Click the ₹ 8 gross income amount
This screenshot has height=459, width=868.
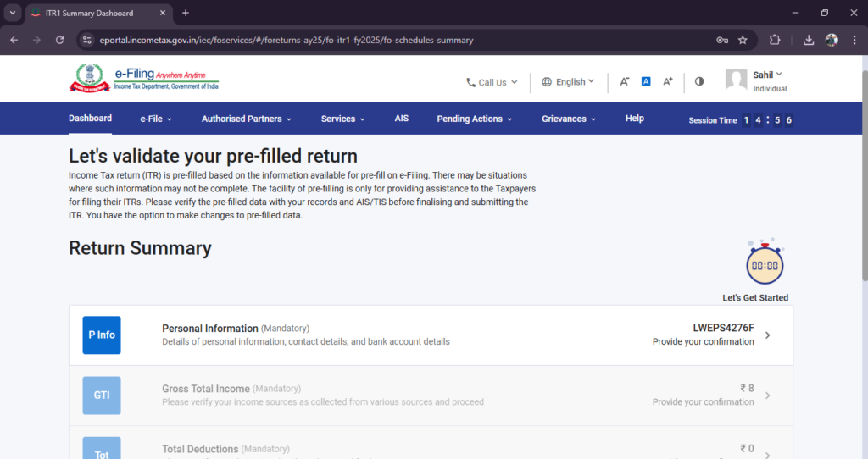pyautogui.click(x=748, y=388)
